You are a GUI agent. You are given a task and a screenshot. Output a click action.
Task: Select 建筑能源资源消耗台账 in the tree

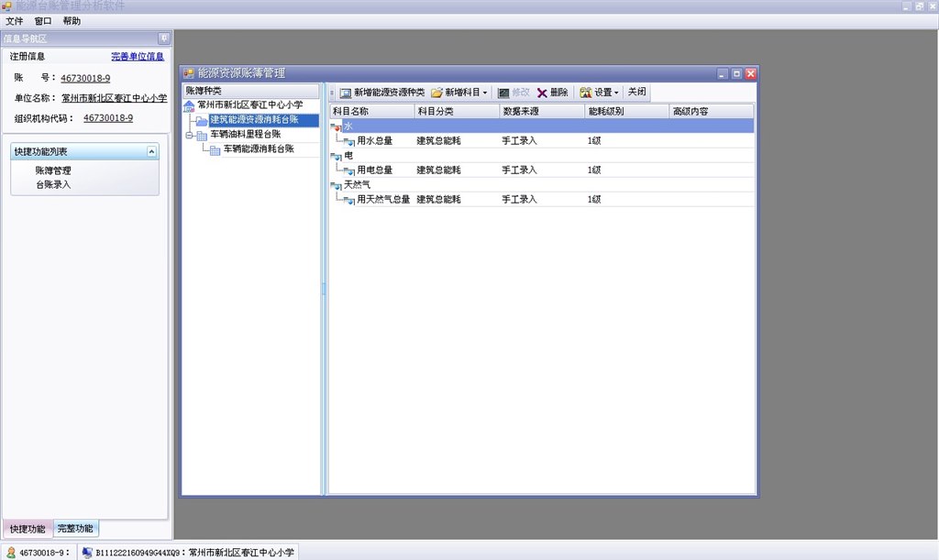[254, 120]
